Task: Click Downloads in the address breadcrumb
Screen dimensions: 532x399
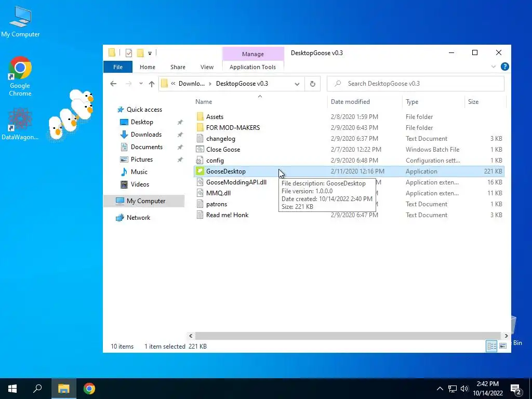Action: [192, 84]
